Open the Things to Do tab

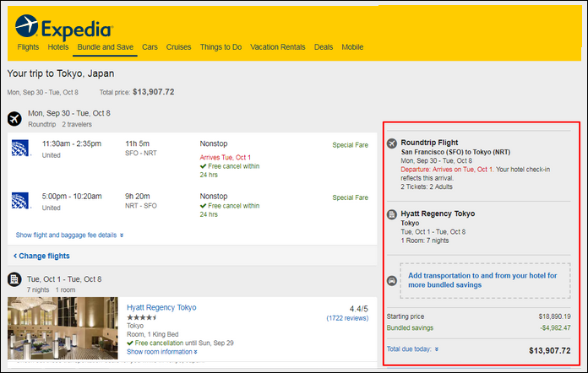pyautogui.click(x=220, y=47)
